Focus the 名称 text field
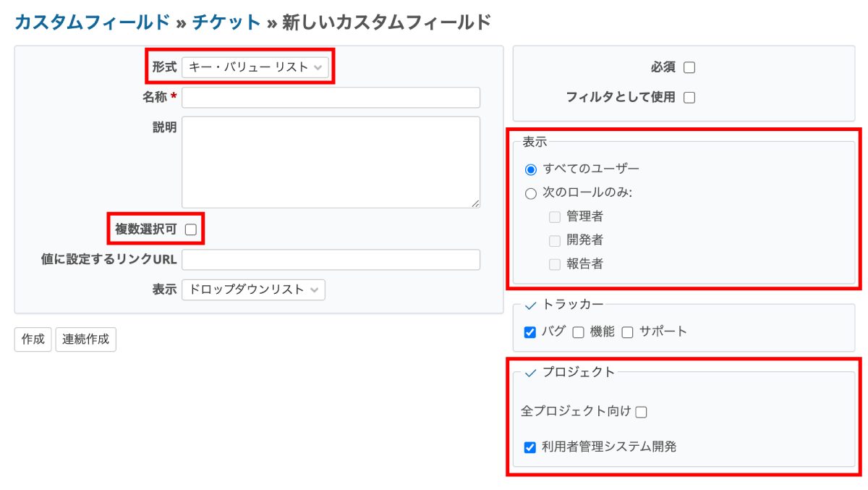The height and width of the screenshot is (490, 868). click(331, 98)
